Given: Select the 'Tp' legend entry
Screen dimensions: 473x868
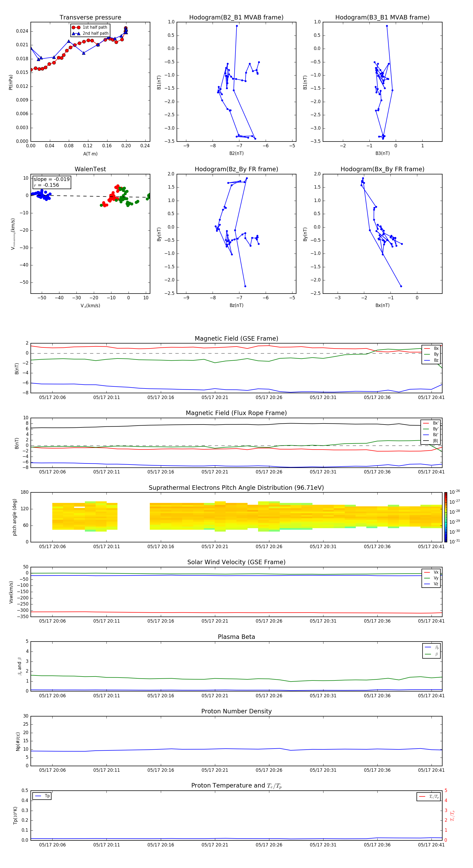Looking at the screenshot, I should [42, 796].
